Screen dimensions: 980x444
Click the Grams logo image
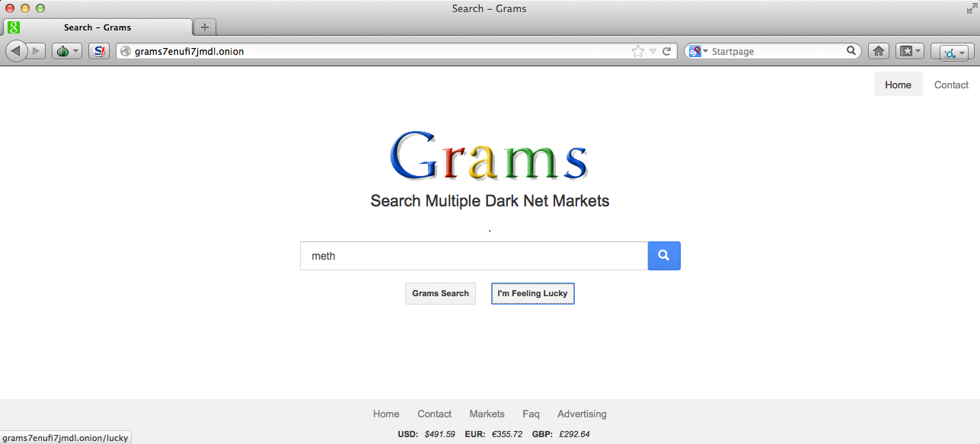point(489,155)
